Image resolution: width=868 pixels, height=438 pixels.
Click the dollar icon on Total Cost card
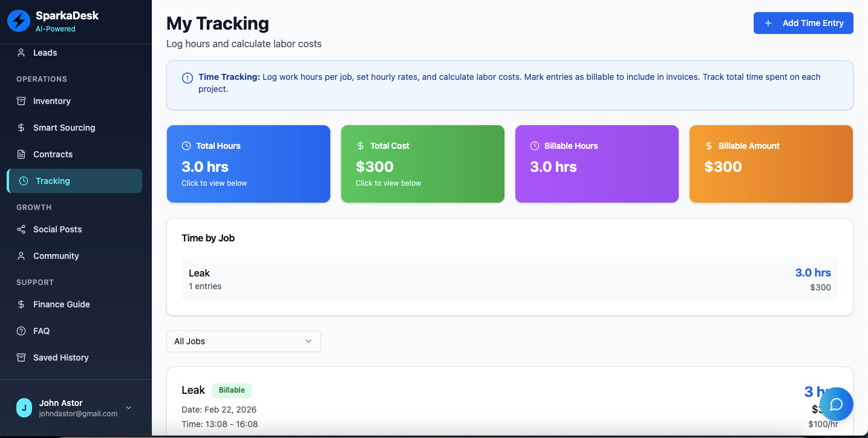coord(361,146)
